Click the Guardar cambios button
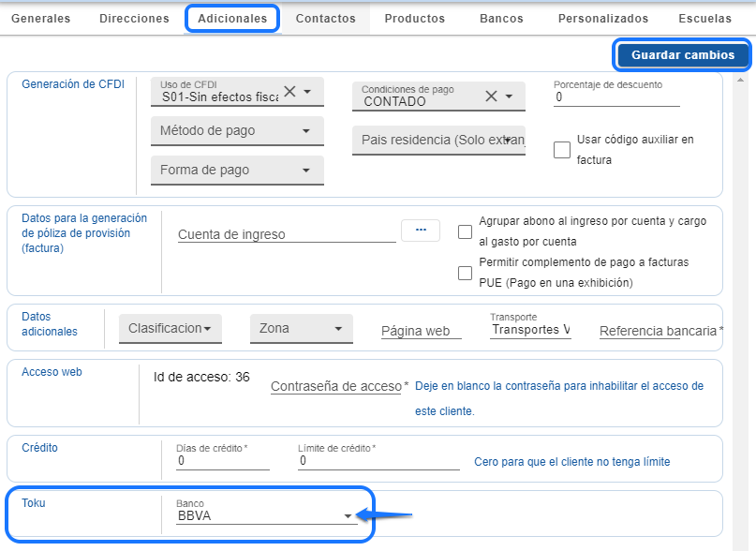The height and width of the screenshot is (551, 756). (683, 55)
